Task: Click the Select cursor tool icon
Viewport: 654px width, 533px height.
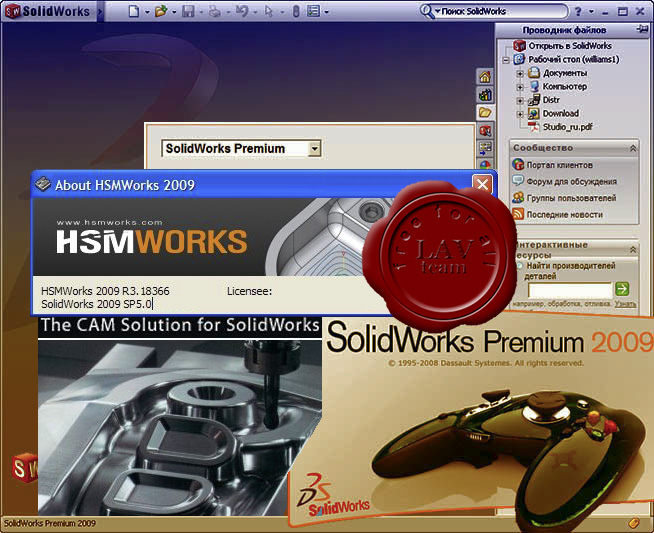Action: [x=269, y=11]
